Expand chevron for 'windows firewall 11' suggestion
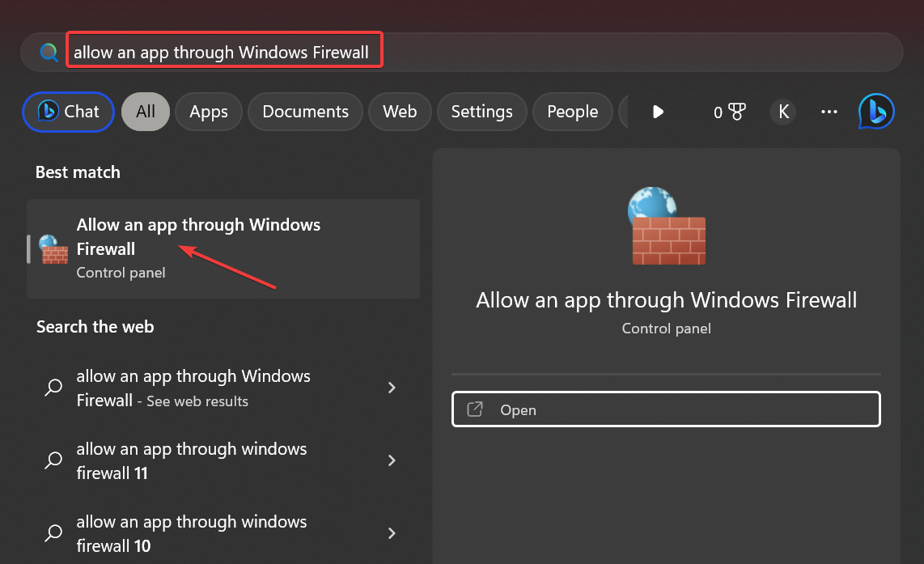The height and width of the screenshot is (564, 924). (x=392, y=461)
